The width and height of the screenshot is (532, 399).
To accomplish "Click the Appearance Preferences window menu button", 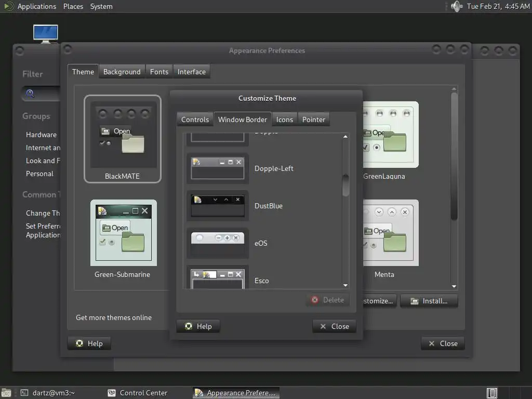I will [68, 49].
